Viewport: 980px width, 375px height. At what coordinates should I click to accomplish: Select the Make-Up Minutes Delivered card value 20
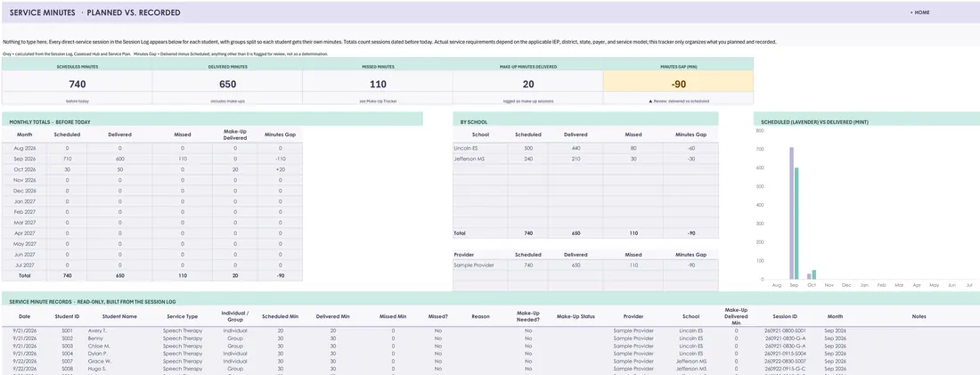tap(528, 84)
